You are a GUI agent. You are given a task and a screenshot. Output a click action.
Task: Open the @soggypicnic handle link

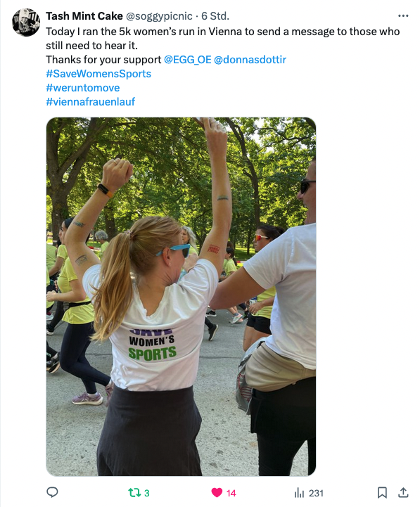coord(159,16)
